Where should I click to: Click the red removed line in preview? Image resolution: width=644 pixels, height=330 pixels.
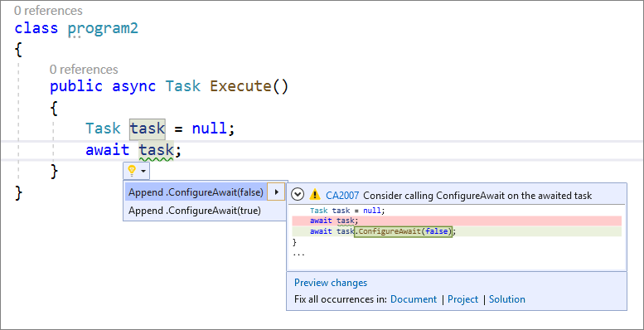[x=457, y=221]
